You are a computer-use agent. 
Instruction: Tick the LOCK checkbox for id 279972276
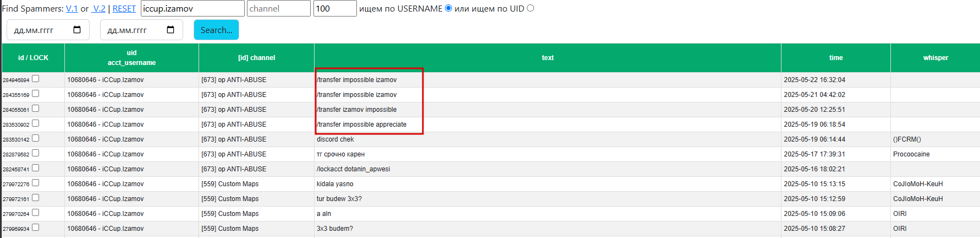click(36, 183)
